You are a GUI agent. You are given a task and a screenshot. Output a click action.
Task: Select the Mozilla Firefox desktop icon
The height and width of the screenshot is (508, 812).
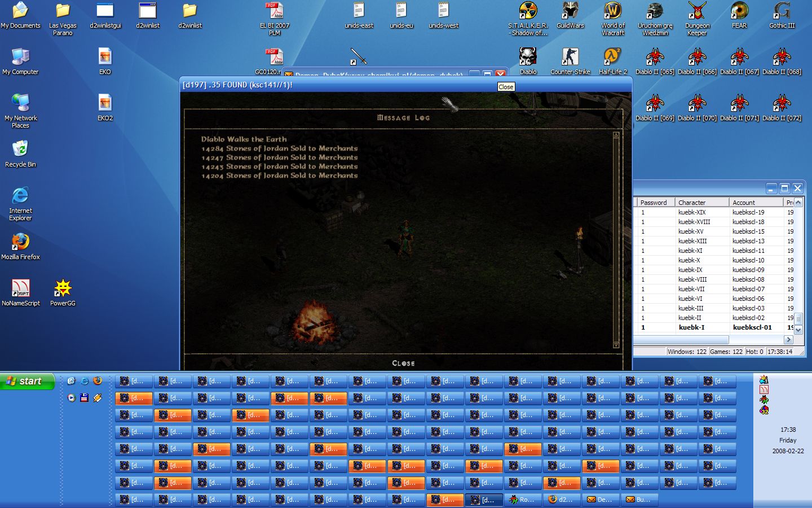pyautogui.click(x=20, y=246)
